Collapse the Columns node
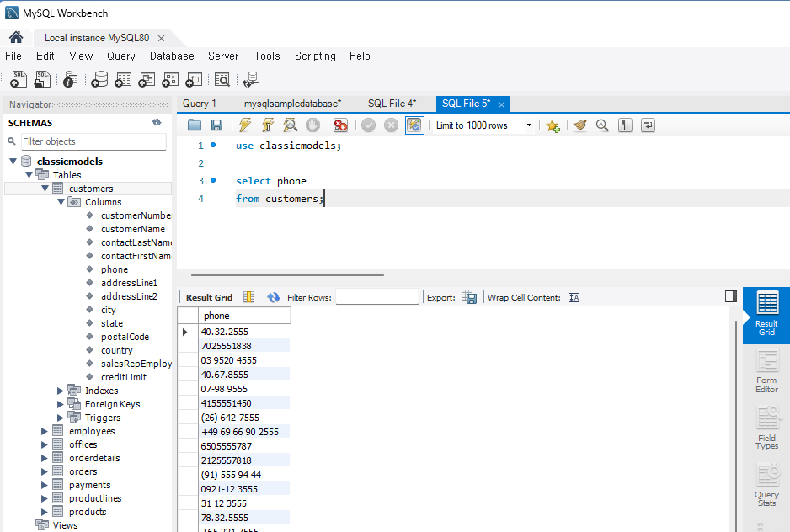 click(x=61, y=201)
